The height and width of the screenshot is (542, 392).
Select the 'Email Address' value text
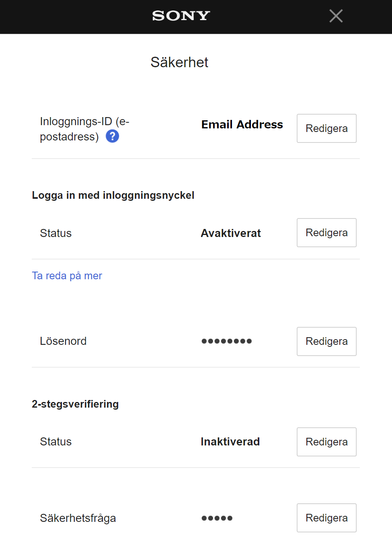coord(242,125)
